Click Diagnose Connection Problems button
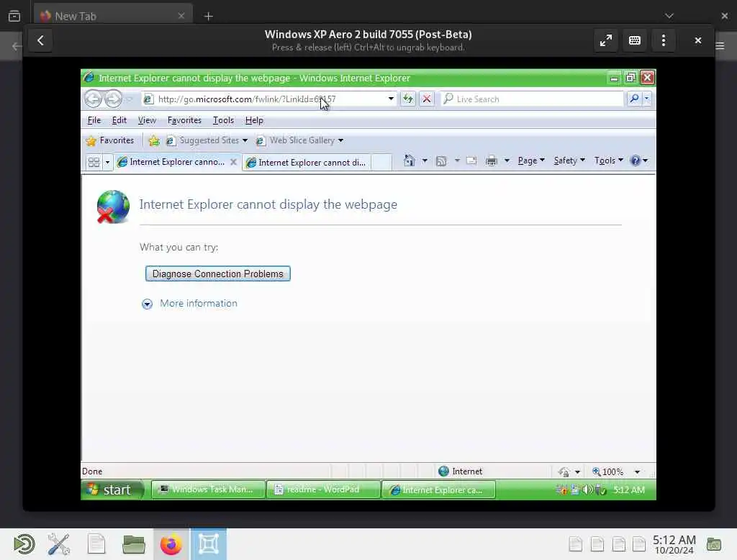The image size is (737, 560). (217, 274)
